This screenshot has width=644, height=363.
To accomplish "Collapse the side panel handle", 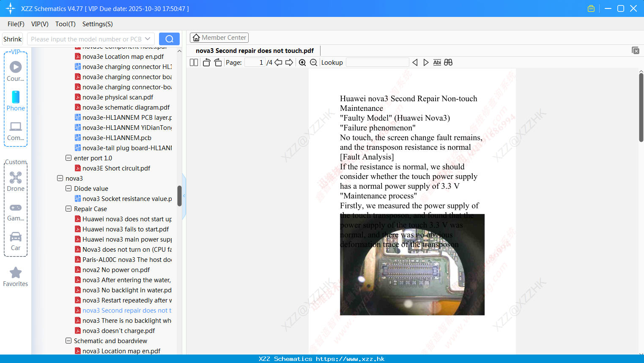I will (x=184, y=196).
